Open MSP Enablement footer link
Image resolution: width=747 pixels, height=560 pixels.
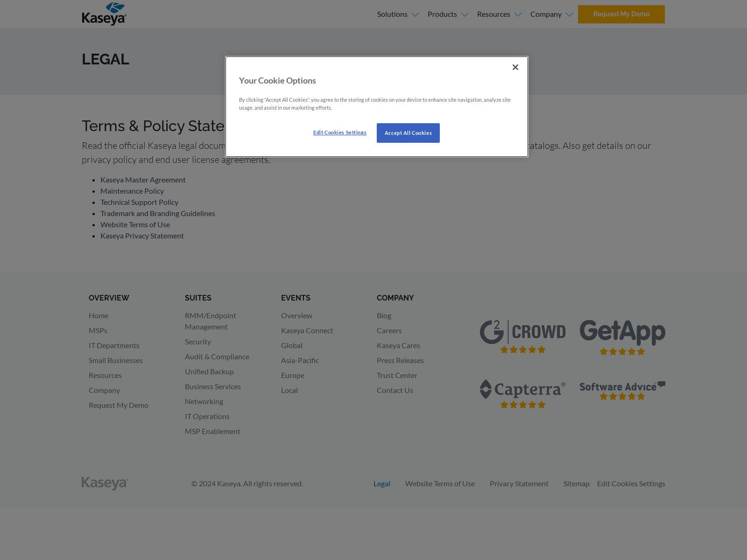[x=212, y=431]
